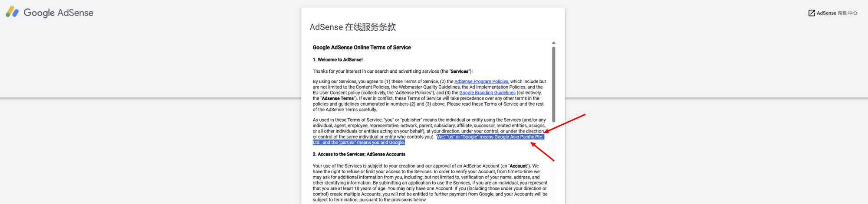Open the AdSense Program Policies link
The height and width of the screenshot is (204, 868).
(481, 81)
